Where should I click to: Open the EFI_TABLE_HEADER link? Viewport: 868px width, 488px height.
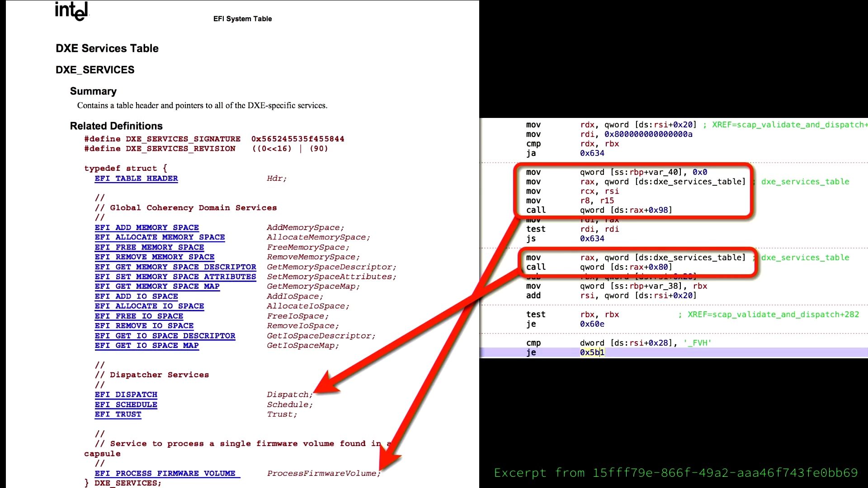pyautogui.click(x=136, y=178)
